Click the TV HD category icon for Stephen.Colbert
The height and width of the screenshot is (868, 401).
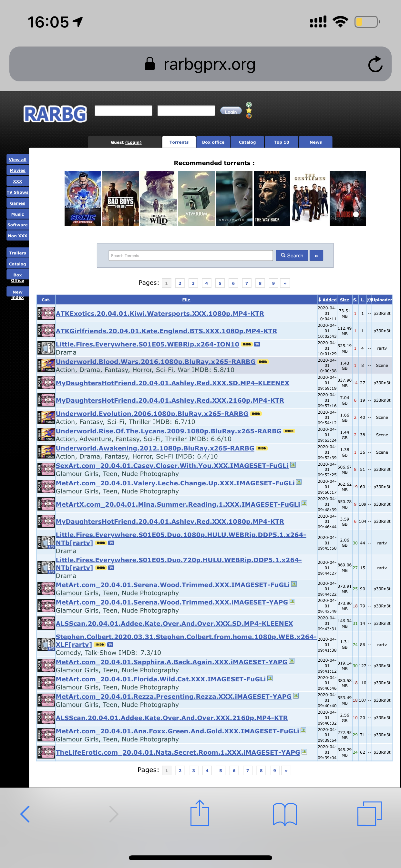46,644
